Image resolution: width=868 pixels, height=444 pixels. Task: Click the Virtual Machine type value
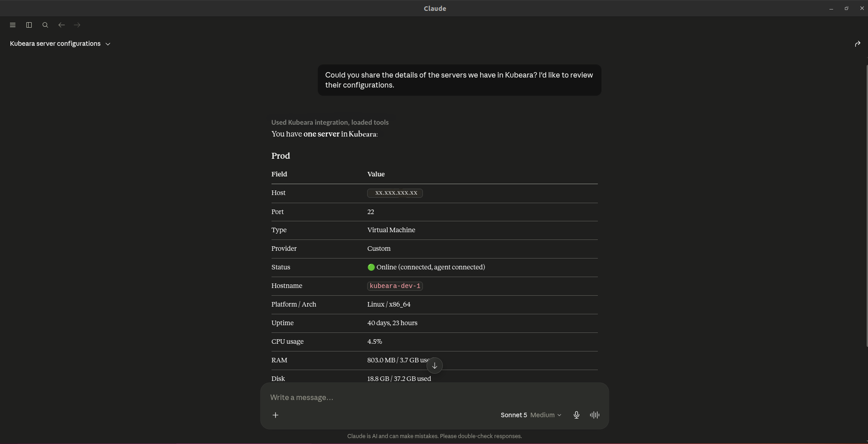click(x=391, y=230)
